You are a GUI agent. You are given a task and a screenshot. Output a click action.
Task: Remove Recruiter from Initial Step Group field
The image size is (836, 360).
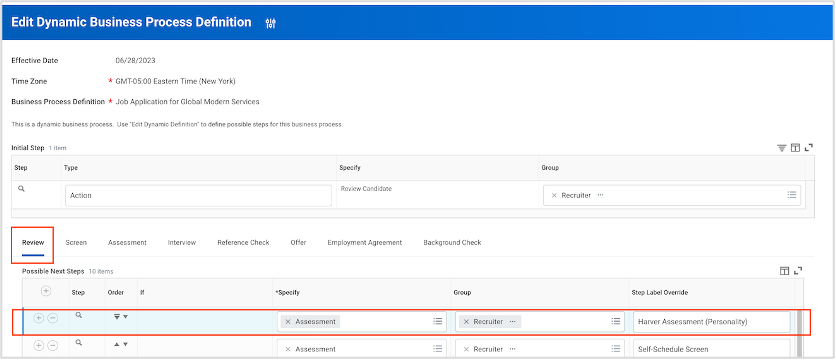(554, 195)
